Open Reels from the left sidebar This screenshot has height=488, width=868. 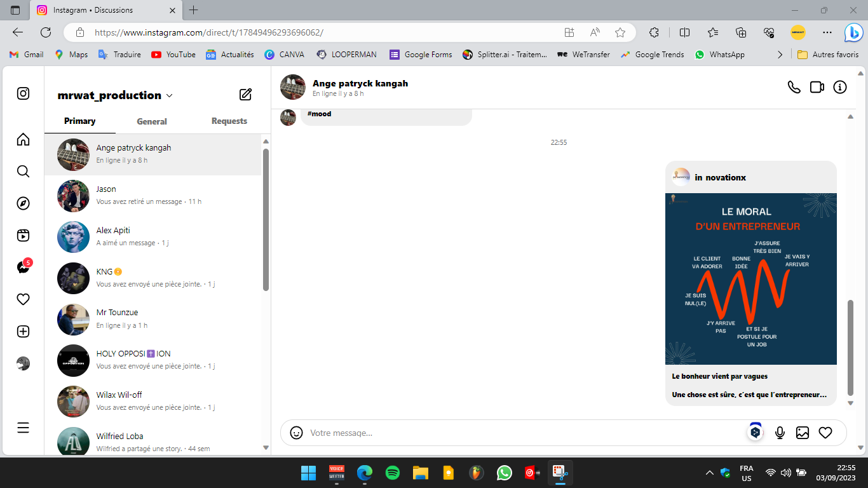point(23,236)
